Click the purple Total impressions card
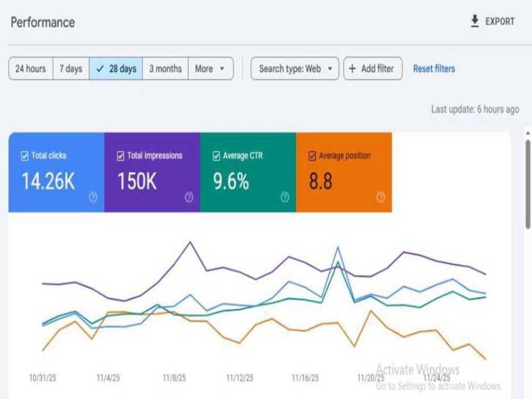532x399 pixels. tap(152, 172)
